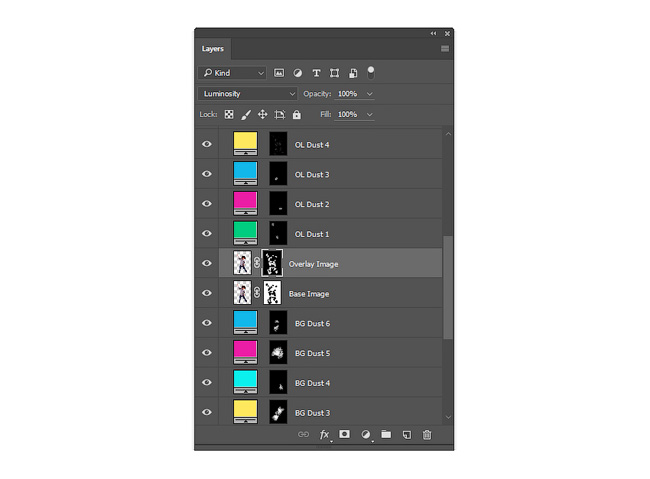Image resolution: width=650 pixels, height=479 pixels.
Task: Select the BG Dust 3 mask thumbnail
Action: (x=278, y=412)
